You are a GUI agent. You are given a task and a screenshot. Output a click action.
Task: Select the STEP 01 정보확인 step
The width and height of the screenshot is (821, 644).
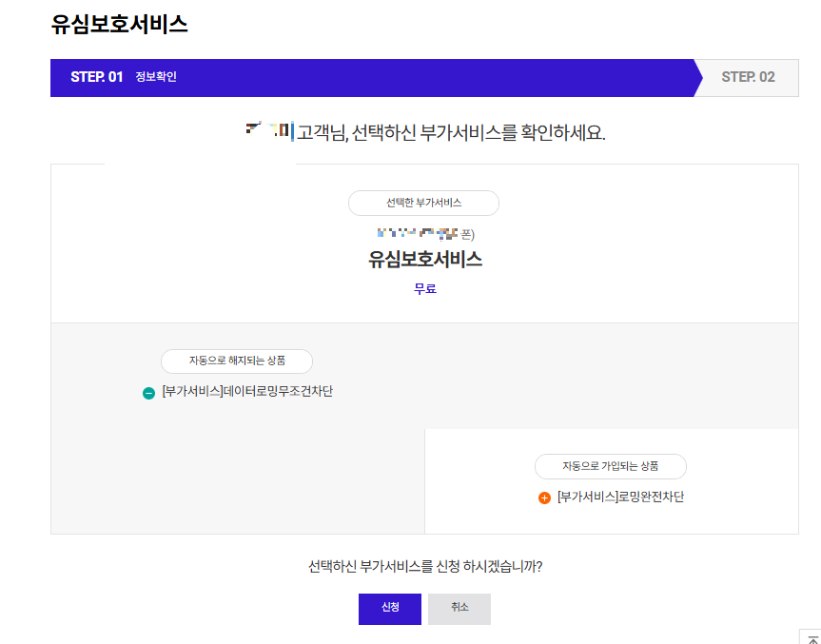[124, 78]
